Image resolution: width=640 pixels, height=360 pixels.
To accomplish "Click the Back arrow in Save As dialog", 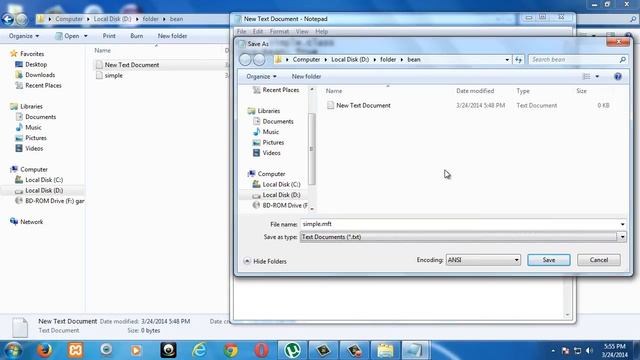I will click(245, 60).
